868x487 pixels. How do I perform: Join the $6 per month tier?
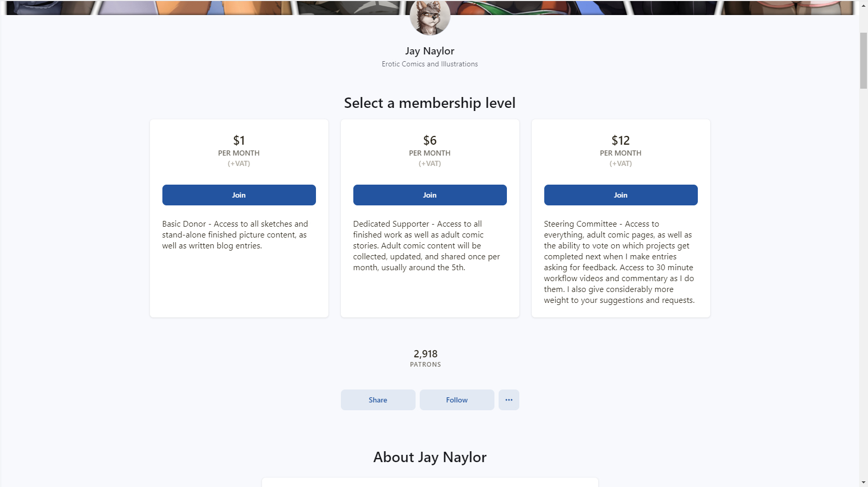[x=430, y=195]
